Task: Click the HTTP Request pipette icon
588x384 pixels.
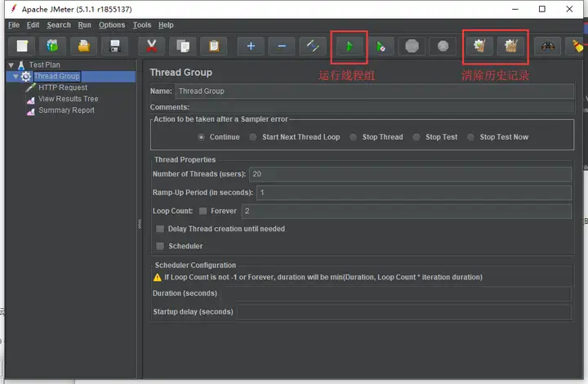Action: pos(31,87)
